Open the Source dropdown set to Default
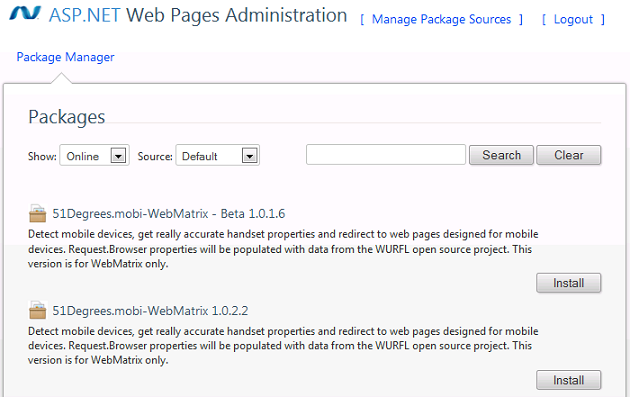This screenshot has width=630, height=397. [217, 156]
